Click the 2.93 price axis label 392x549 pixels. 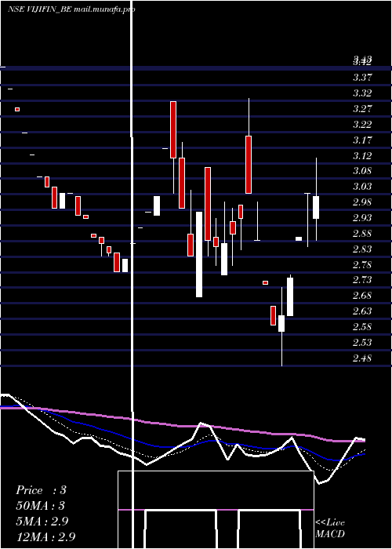point(362,218)
